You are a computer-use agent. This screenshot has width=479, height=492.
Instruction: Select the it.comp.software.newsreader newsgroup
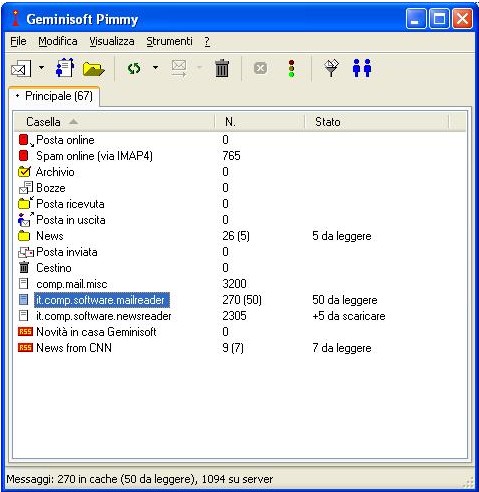(103, 316)
